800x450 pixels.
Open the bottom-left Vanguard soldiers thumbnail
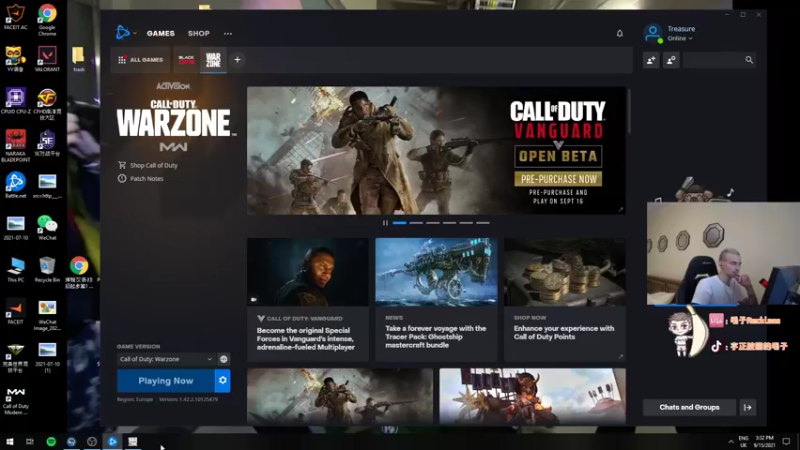[x=340, y=396]
